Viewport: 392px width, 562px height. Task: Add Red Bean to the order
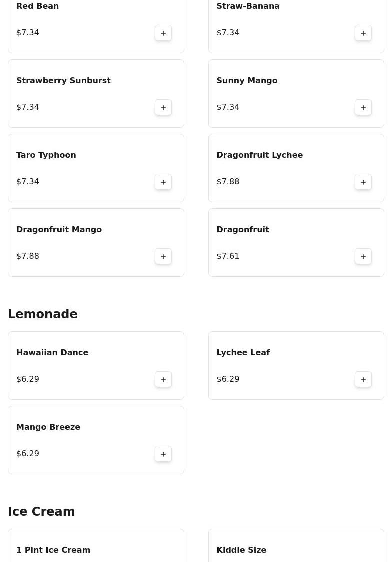[163, 33]
